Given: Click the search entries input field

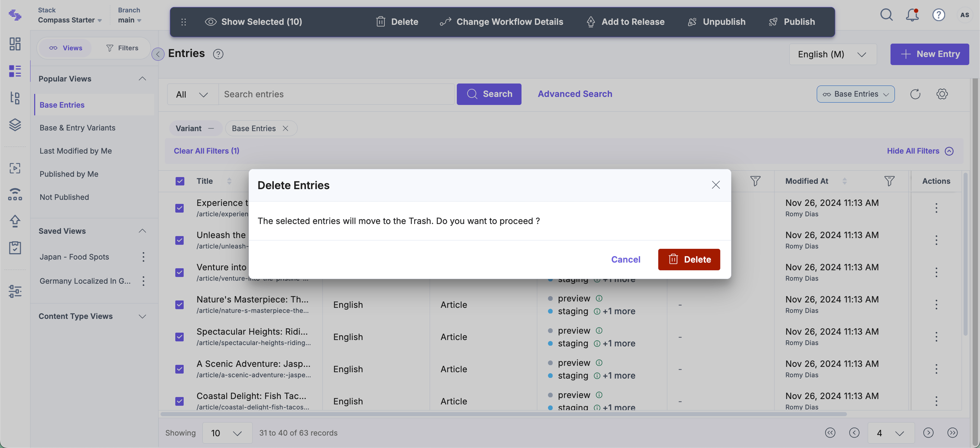Looking at the screenshot, I should pyautogui.click(x=337, y=94).
